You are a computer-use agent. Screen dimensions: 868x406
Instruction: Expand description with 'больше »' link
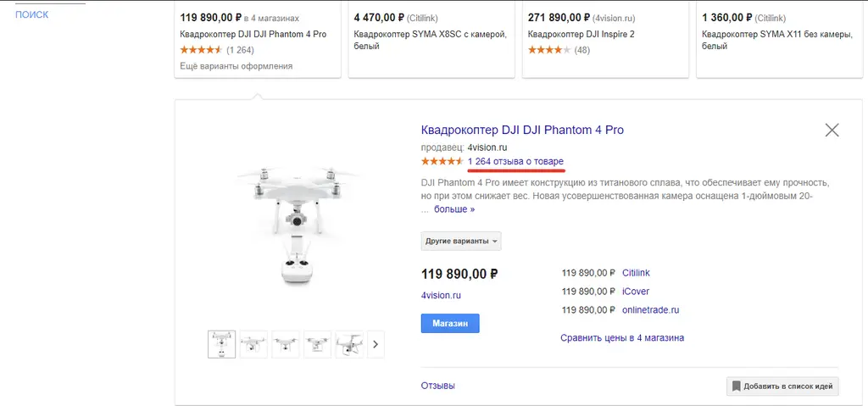[x=454, y=209]
